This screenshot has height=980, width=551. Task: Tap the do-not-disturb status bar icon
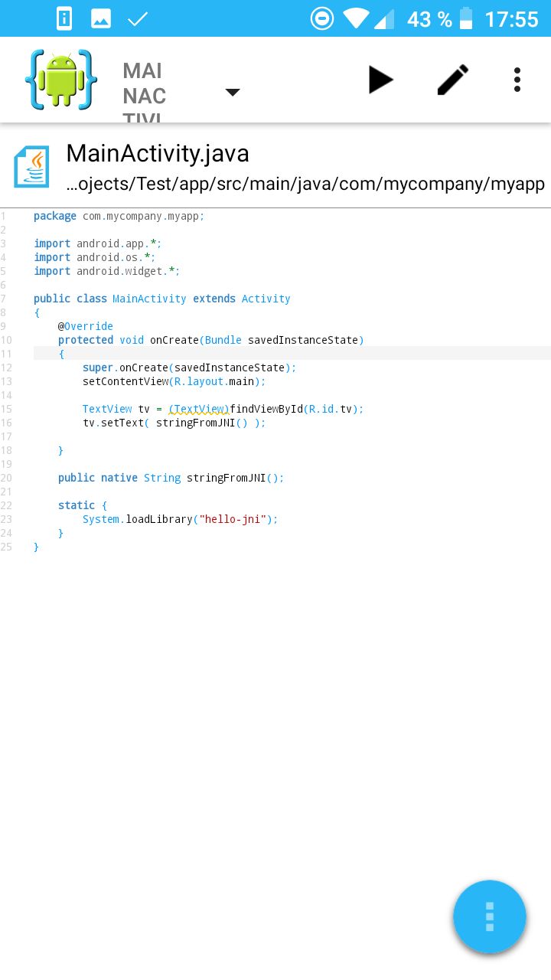pyautogui.click(x=322, y=18)
